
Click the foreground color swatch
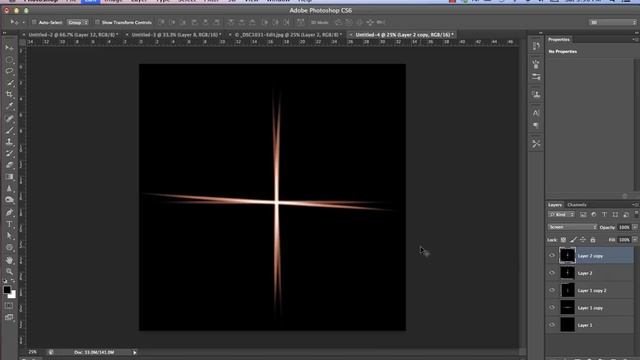tap(7, 289)
